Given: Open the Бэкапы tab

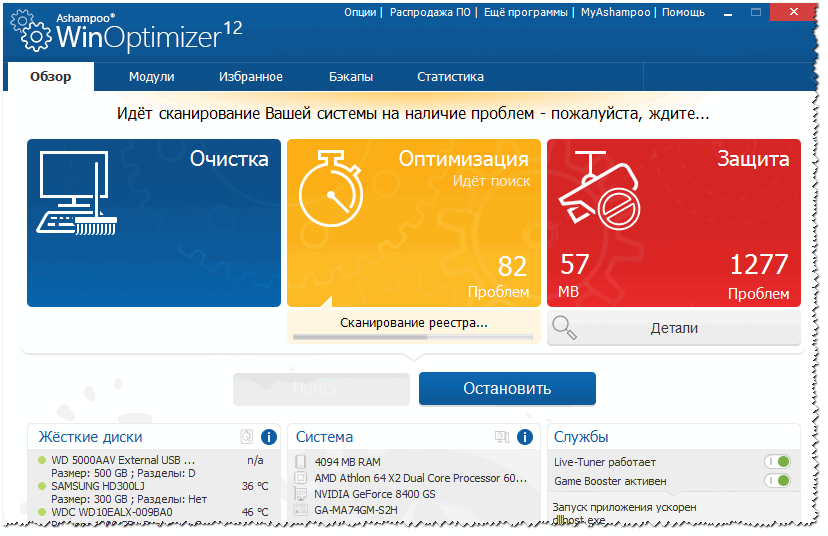Looking at the screenshot, I should 351,77.
